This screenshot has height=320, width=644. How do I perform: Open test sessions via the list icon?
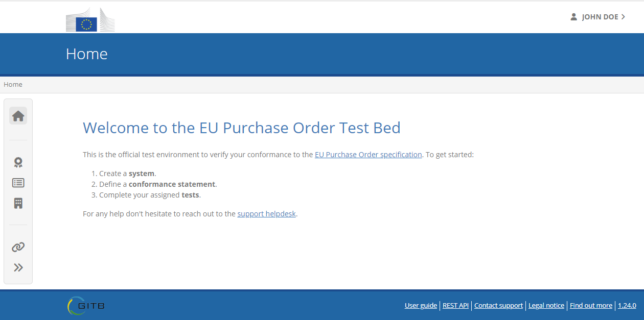coord(18,183)
